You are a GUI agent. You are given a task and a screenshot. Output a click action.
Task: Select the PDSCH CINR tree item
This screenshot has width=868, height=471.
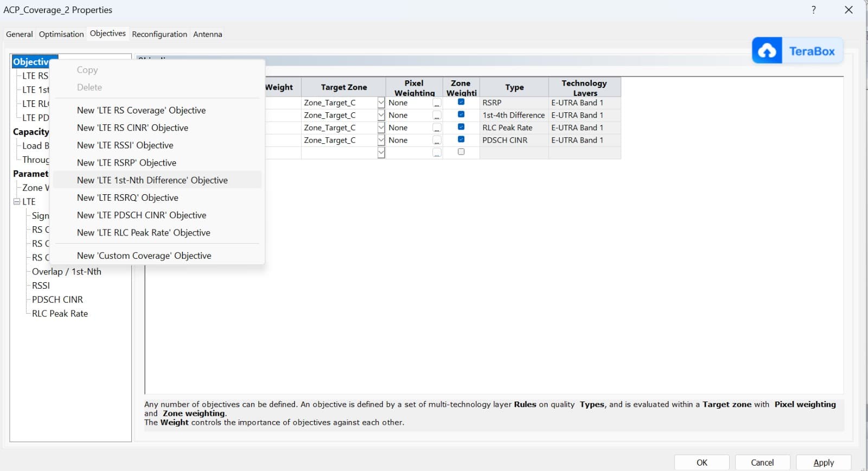(x=58, y=300)
